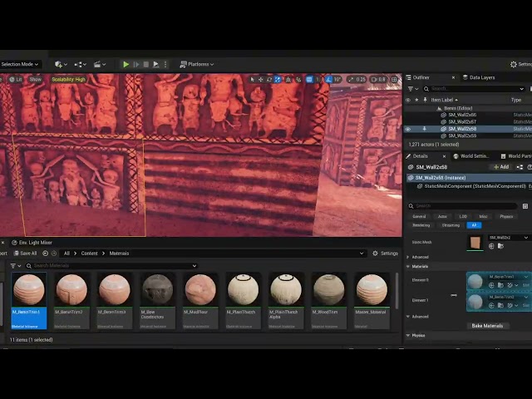
Task: Pick the select-objects arrow tool in viewport
Action: click(x=252, y=80)
